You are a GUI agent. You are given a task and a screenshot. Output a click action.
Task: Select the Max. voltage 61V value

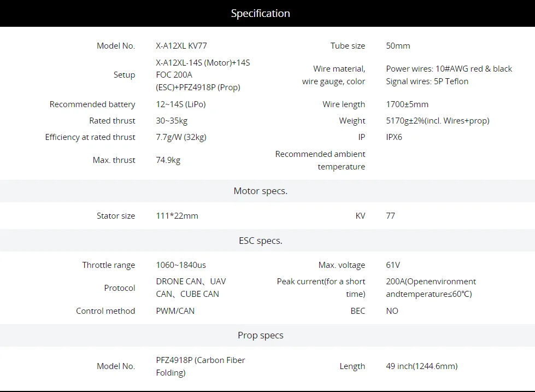coord(393,265)
